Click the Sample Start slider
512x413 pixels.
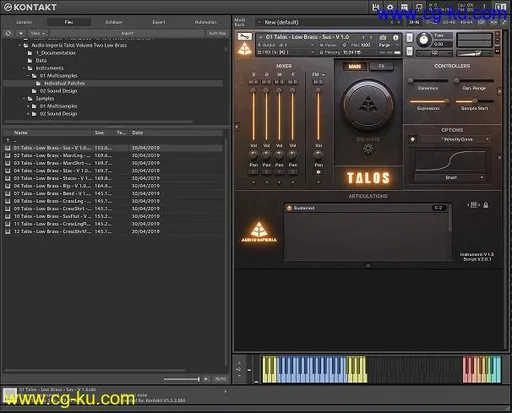click(x=474, y=101)
